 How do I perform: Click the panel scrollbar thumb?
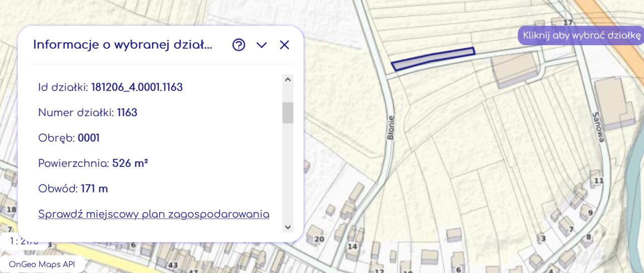click(288, 113)
